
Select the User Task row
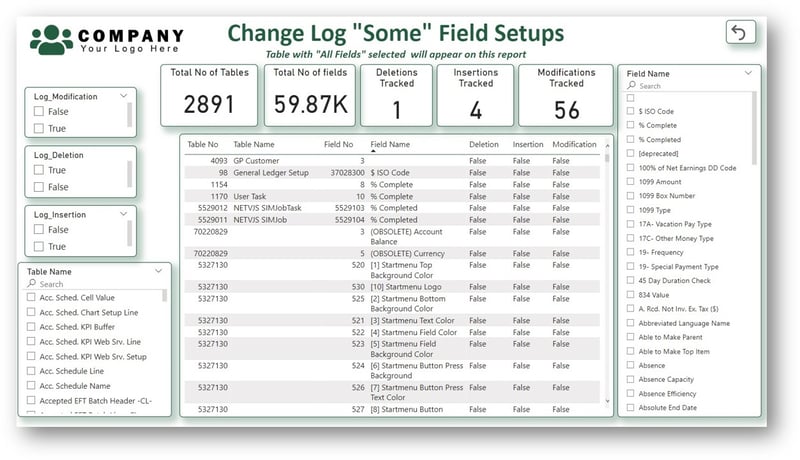coord(392,196)
